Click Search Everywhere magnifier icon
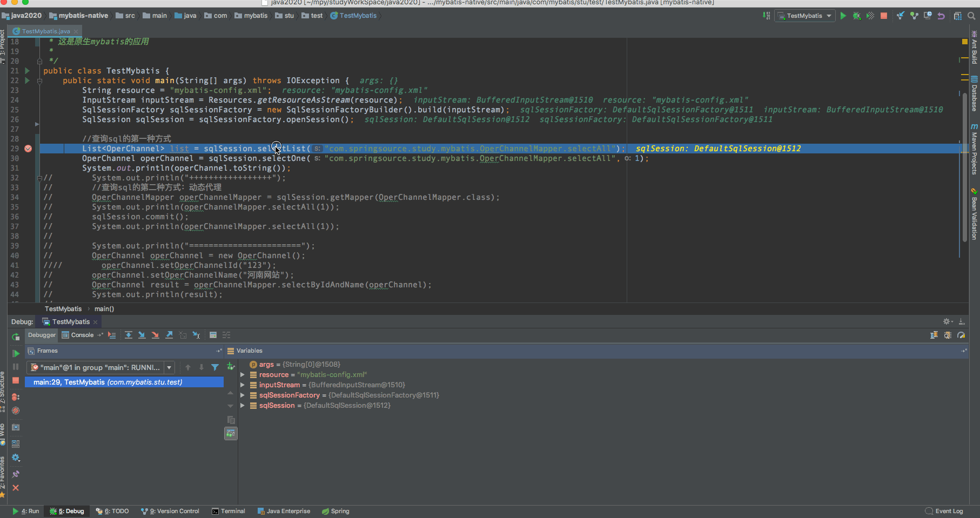The height and width of the screenshot is (518, 980). [x=971, y=16]
